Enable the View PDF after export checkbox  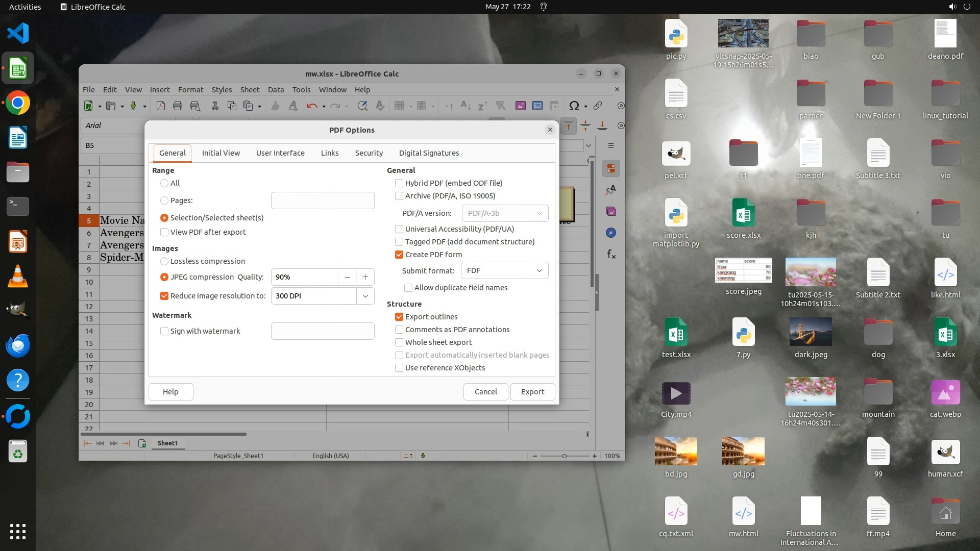164,232
